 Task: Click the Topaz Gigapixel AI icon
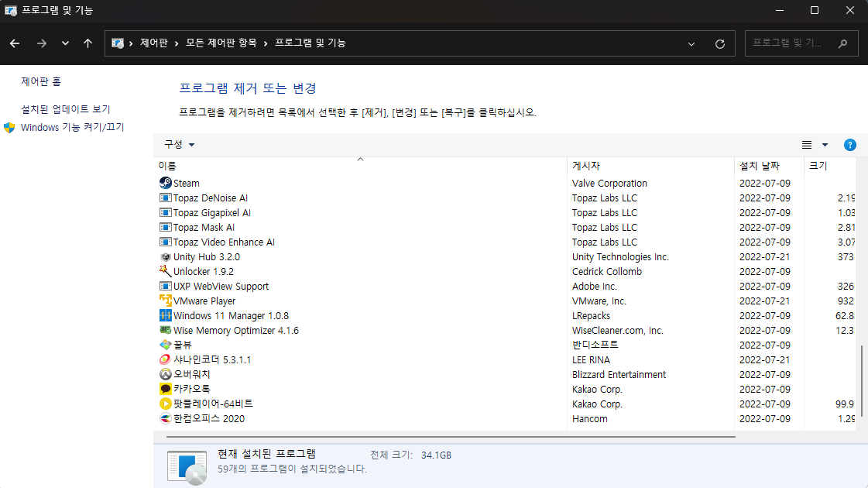pos(165,213)
